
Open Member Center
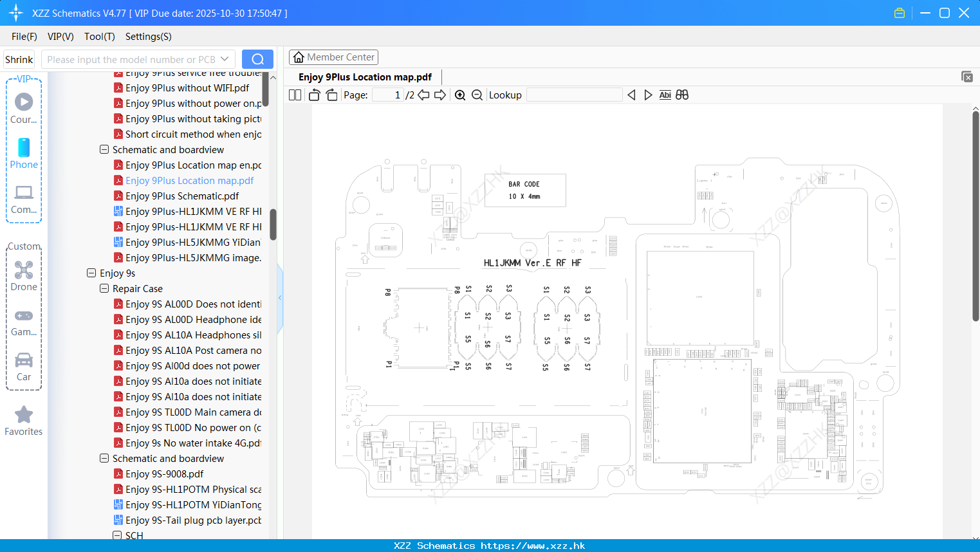click(x=333, y=57)
